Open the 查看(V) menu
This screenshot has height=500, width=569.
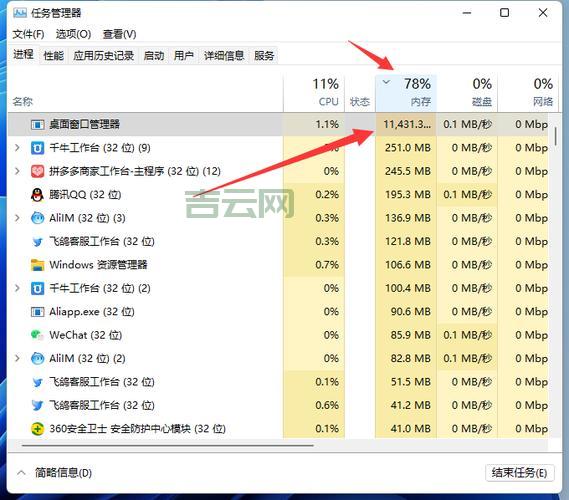point(119,34)
